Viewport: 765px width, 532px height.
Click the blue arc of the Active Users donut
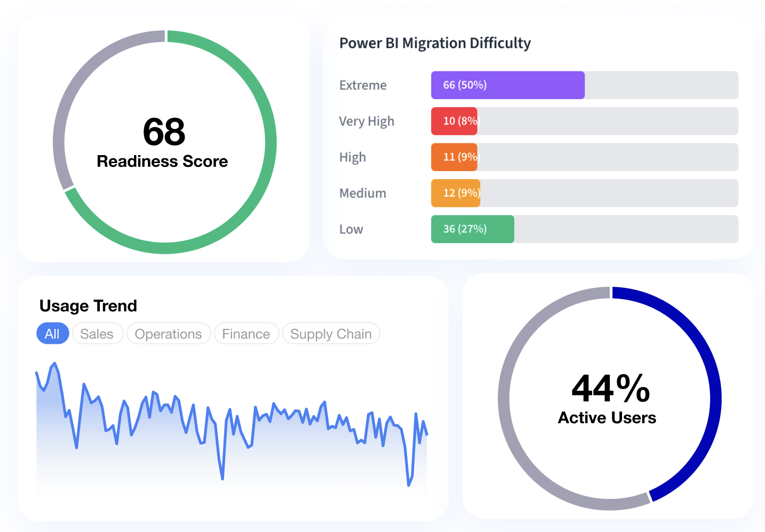tap(715, 399)
